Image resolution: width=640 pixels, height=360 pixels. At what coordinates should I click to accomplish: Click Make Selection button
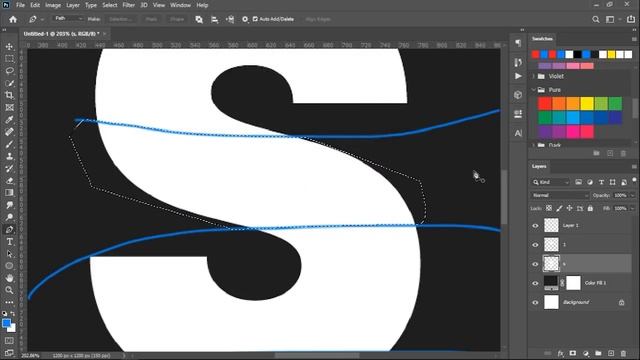(120, 19)
